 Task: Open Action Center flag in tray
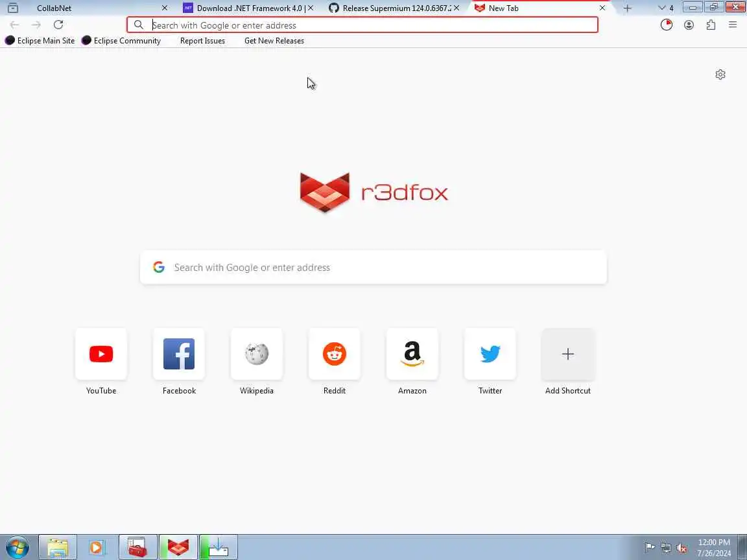[649, 548]
